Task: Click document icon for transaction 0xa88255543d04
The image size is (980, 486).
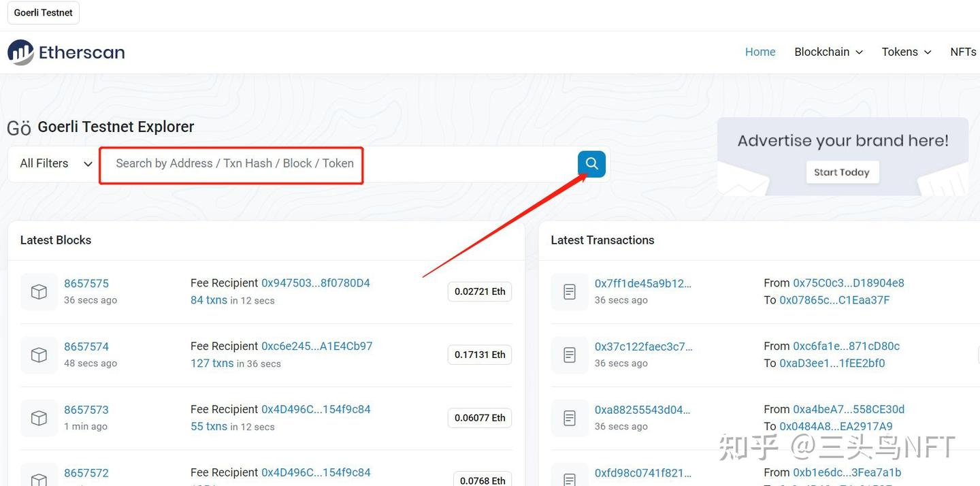Action: point(570,418)
